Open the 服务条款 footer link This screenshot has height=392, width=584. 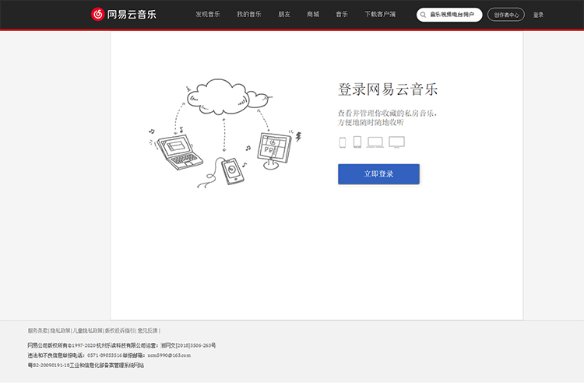(37, 331)
